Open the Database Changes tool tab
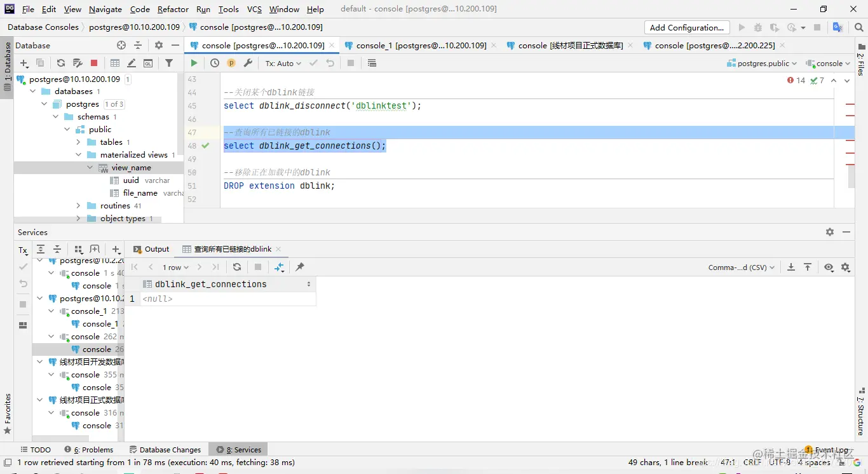Screen dimensions: 868x474 pos(165,449)
